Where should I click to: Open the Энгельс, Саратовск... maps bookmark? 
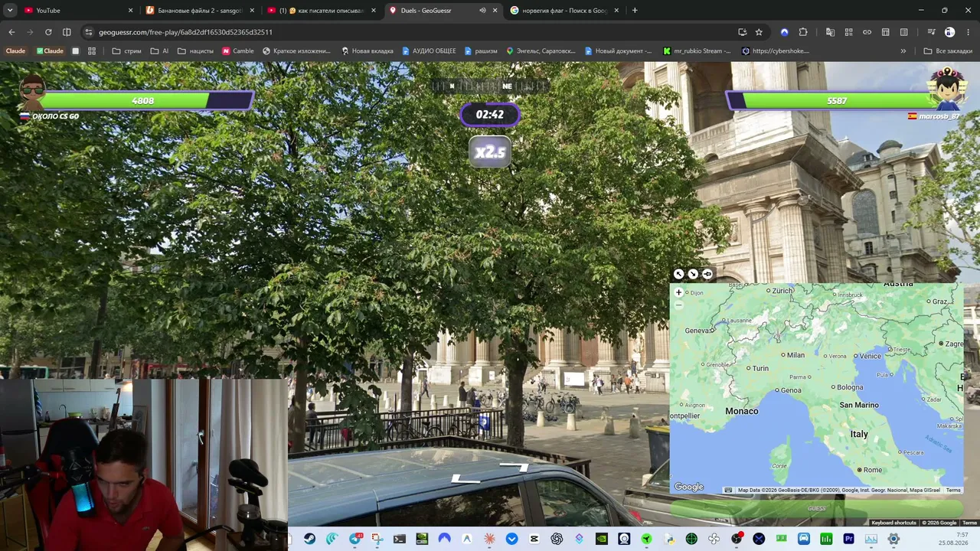tap(541, 51)
